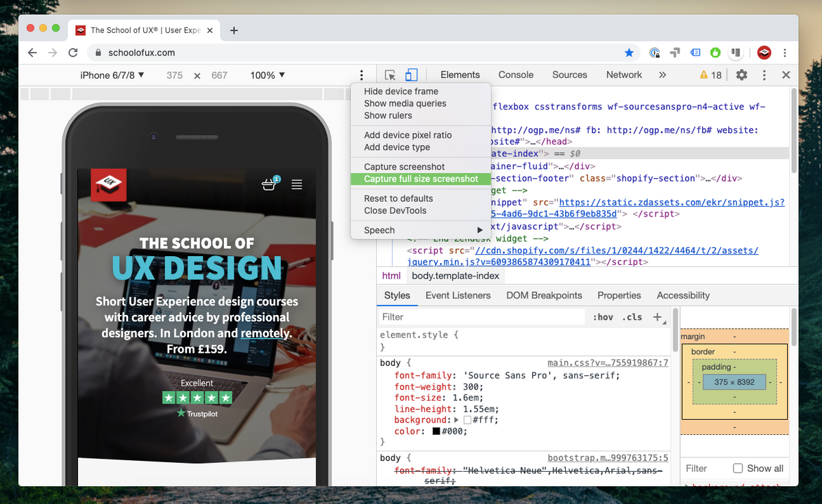Click the green thumbs-up extension icon

click(716, 53)
